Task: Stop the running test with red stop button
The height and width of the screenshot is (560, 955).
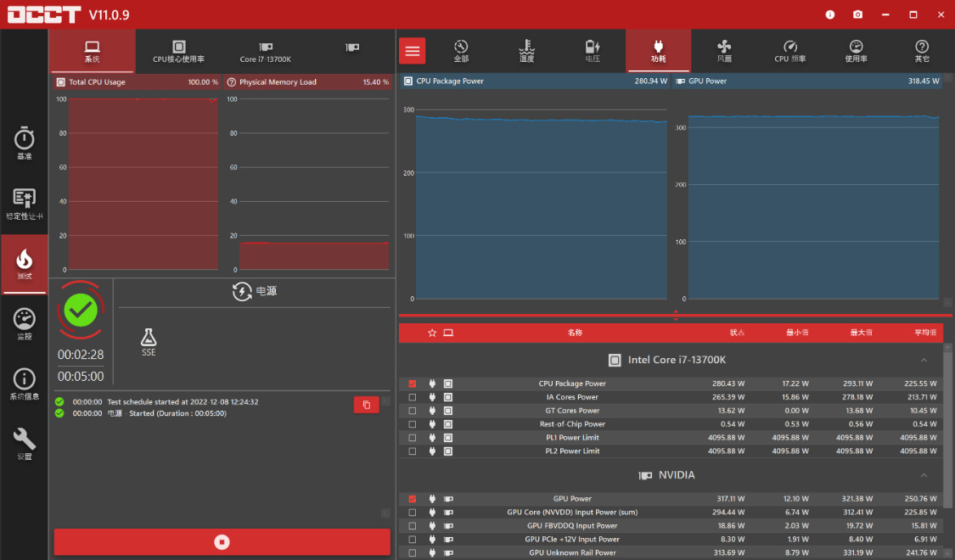Action: pos(222,541)
